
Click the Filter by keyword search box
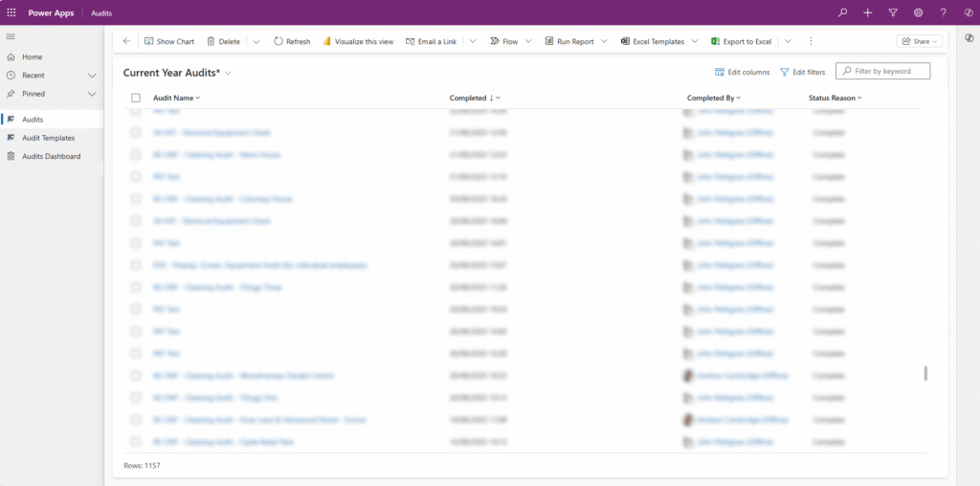(x=887, y=72)
